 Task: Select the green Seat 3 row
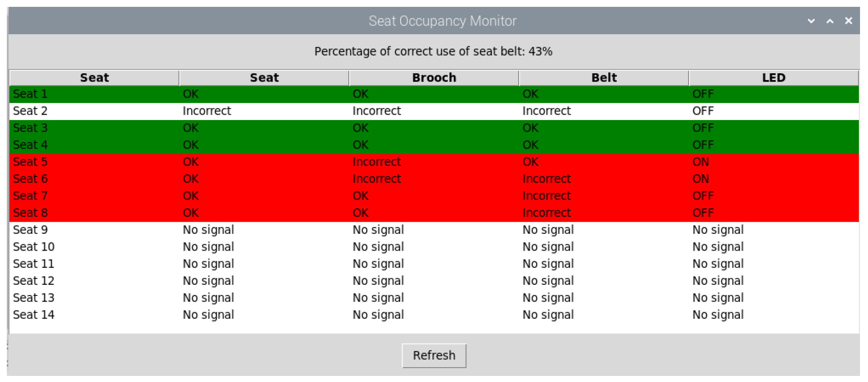click(30, 128)
